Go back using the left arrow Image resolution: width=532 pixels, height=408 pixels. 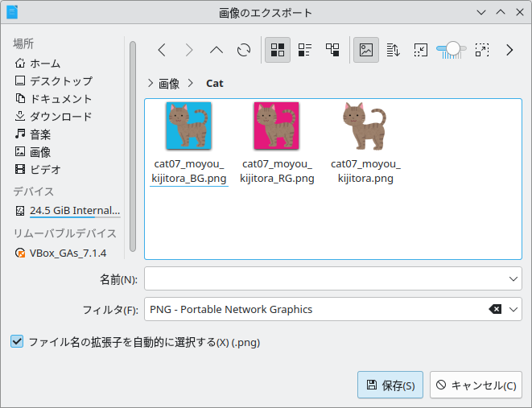coord(162,50)
